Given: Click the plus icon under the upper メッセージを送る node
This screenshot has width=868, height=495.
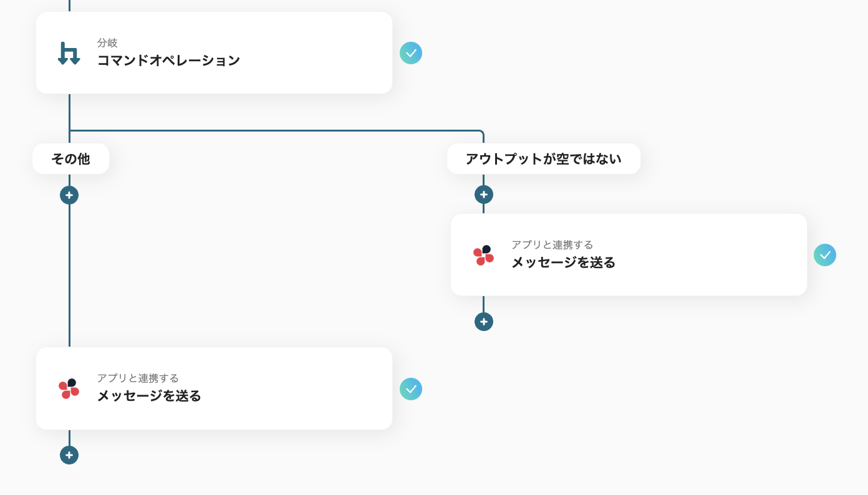Looking at the screenshot, I should 484,322.
